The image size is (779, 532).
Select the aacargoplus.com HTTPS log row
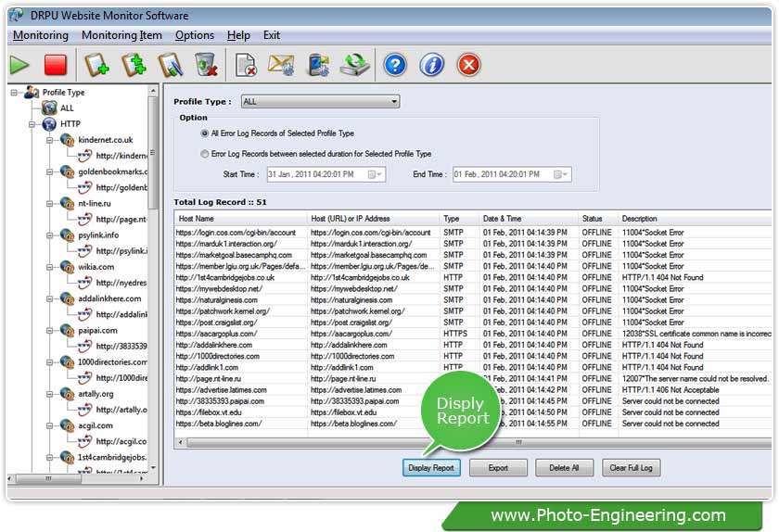coord(473,334)
